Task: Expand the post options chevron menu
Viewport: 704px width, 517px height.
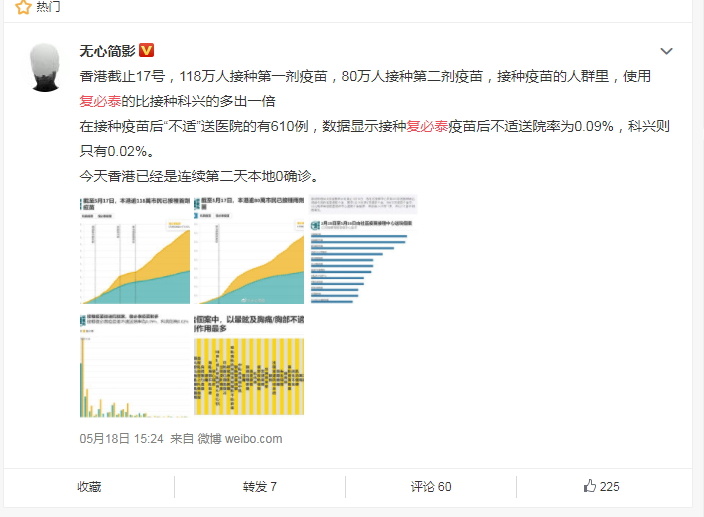Action: click(x=666, y=51)
